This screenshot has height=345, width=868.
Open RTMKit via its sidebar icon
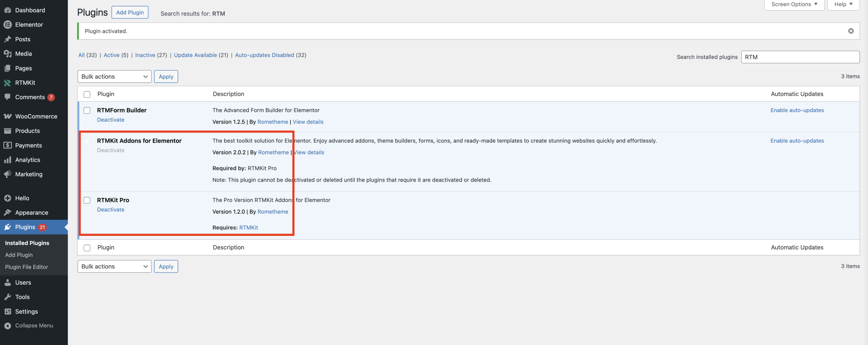[x=7, y=83]
